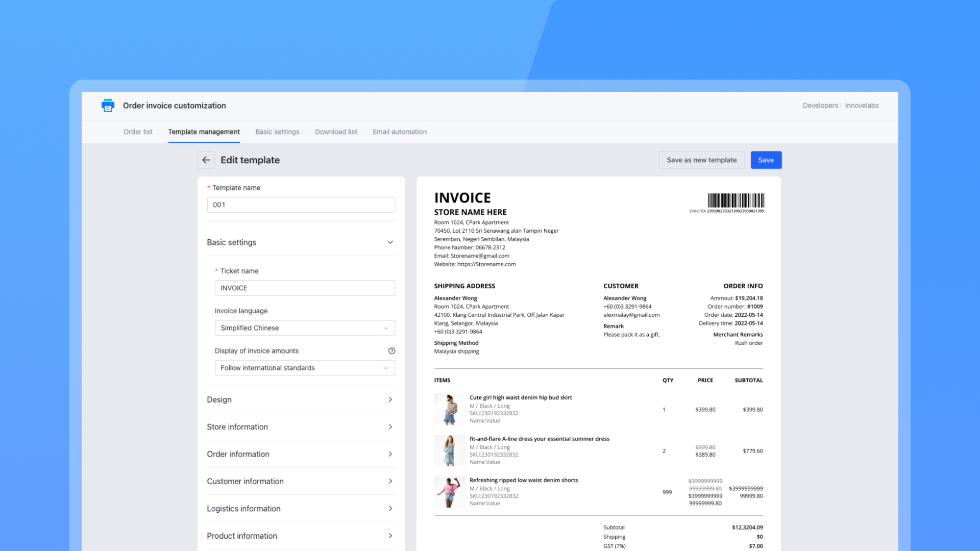Expand the Design section
The height and width of the screenshot is (551, 980).
point(301,399)
